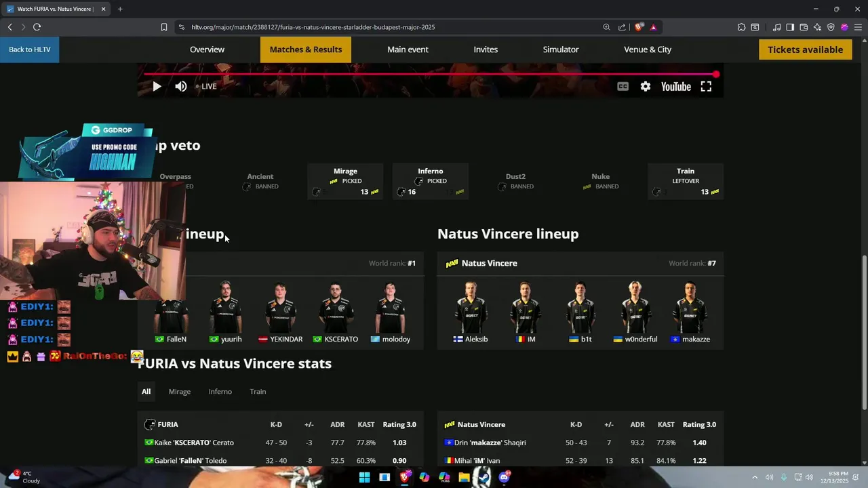Open the weather widget showing 4°C Cloudy

pos(23,477)
